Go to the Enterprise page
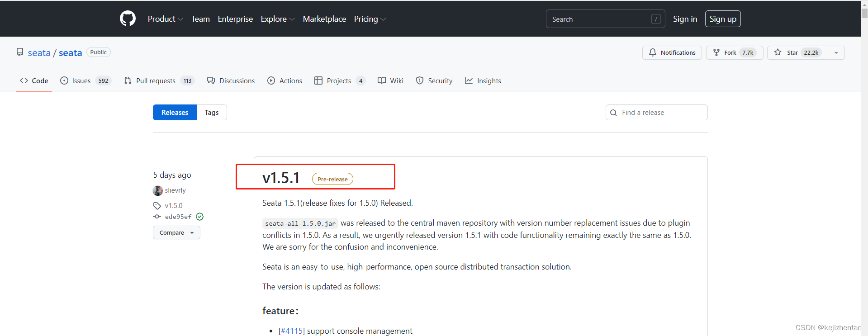This screenshot has width=868, height=336. point(235,19)
